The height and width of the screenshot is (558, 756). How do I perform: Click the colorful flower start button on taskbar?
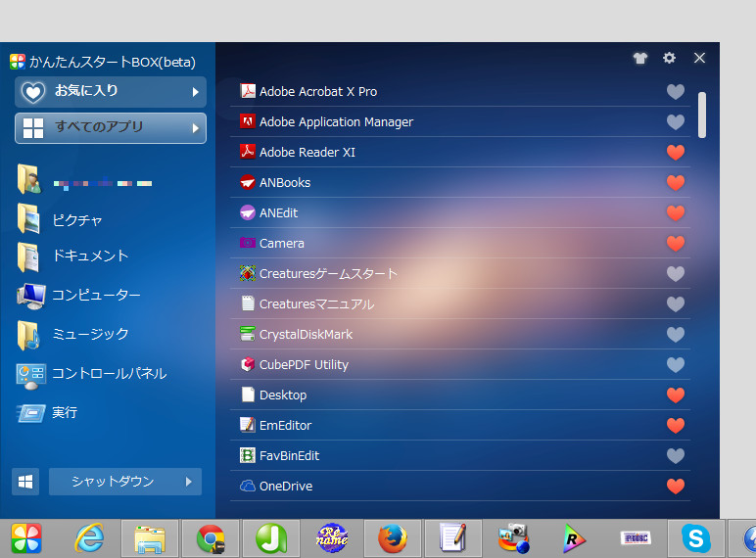(x=26, y=538)
